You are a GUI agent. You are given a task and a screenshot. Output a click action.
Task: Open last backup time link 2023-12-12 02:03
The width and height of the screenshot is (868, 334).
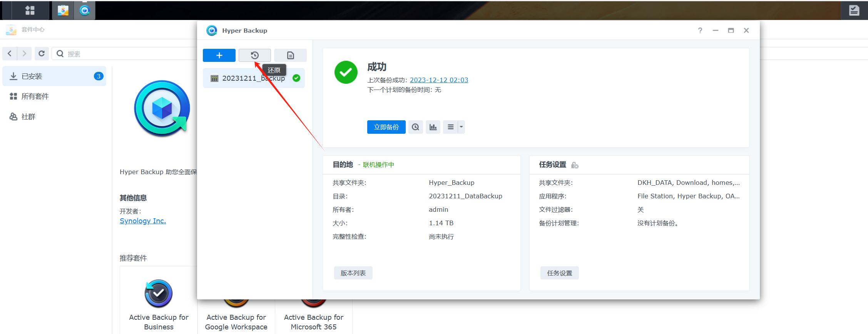439,80
